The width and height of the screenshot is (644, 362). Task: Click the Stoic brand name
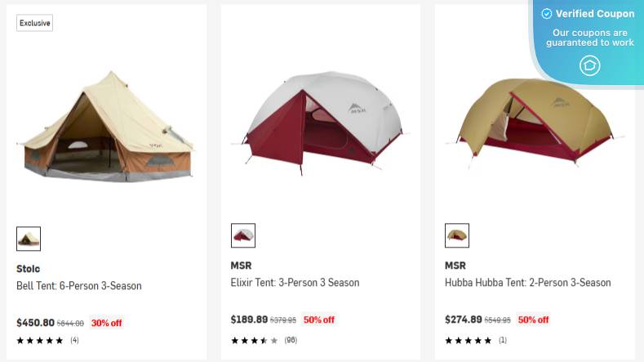coord(28,269)
